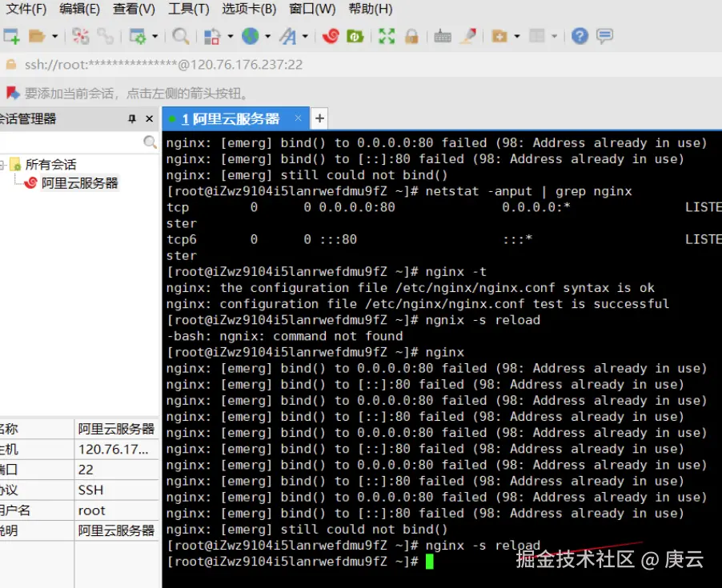The image size is (722, 588).
Task: Click the Disconnect toolbar icon
Action: pos(81,36)
